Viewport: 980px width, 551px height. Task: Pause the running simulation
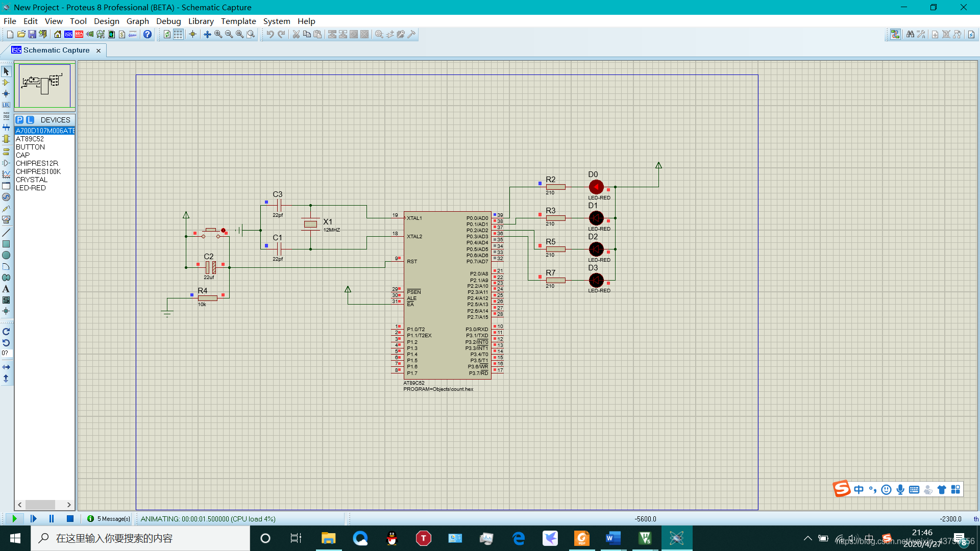[51, 518]
